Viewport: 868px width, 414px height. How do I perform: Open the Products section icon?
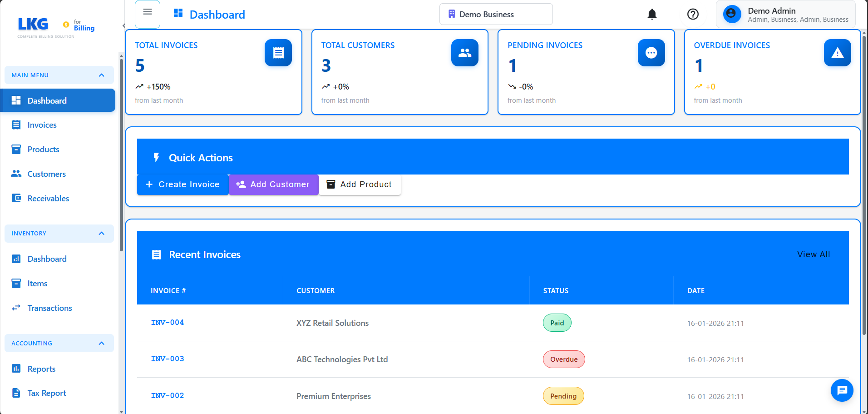tap(16, 149)
